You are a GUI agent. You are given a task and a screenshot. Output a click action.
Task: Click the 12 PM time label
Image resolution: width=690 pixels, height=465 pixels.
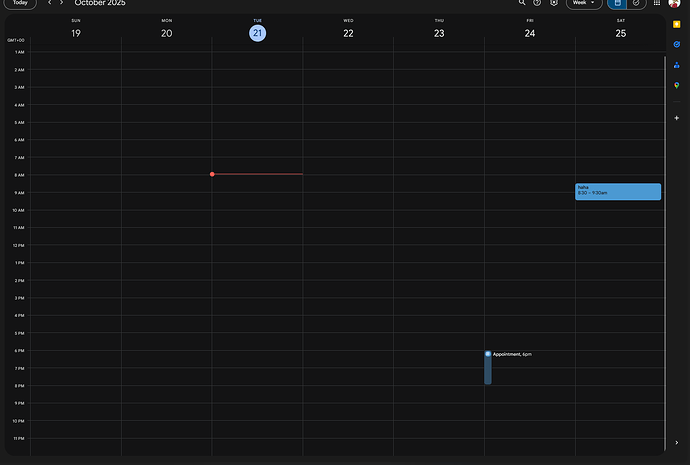click(18, 245)
